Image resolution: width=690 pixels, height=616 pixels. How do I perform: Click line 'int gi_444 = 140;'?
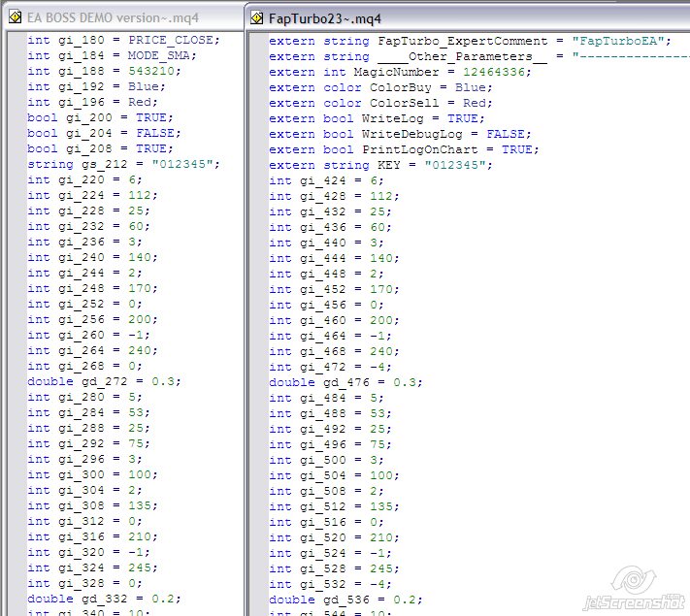334,258
